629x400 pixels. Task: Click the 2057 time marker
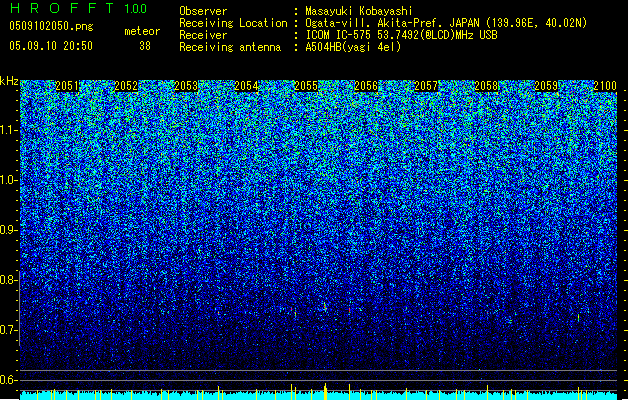pyautogui.click(x=426, y=86)
